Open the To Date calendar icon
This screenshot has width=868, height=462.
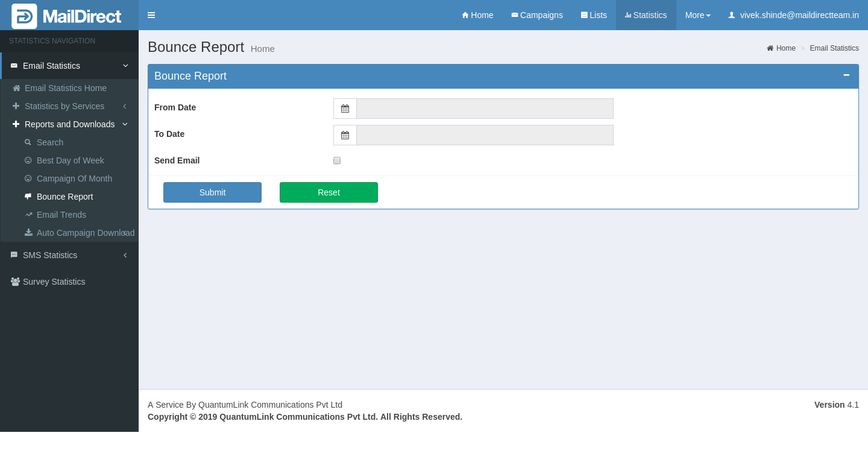pyautogui.click(x=345, y=135)
